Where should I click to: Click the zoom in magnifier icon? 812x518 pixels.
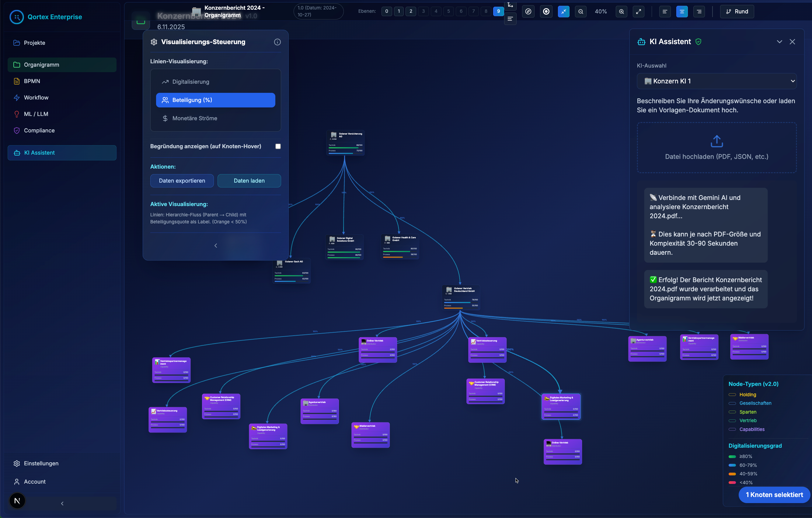pyautogui.click(x=622, y=12)
